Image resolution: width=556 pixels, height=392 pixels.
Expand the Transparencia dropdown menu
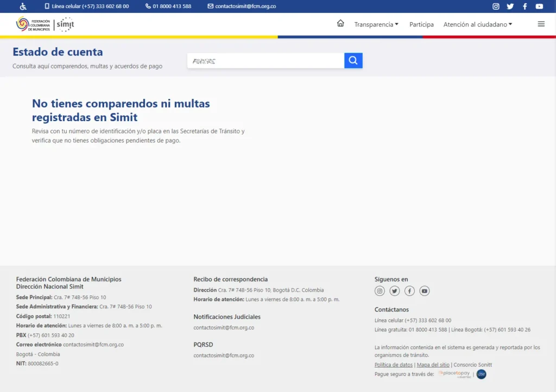point(376,24)
